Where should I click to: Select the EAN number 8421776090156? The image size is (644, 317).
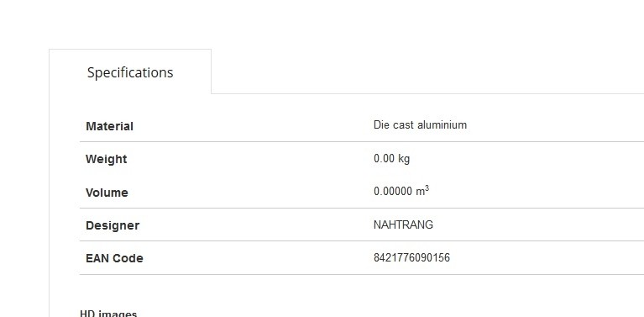coord(412,258)
